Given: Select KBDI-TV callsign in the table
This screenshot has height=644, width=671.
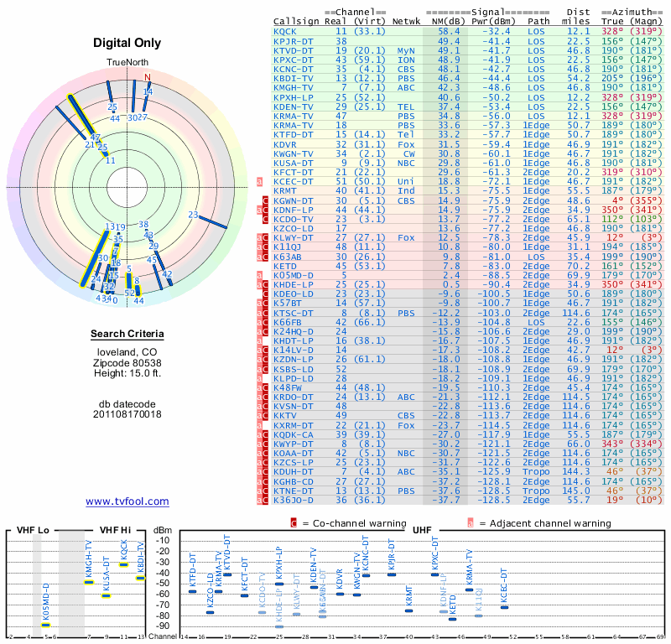Looking at the screenshot, I should [x=294, y=79].
